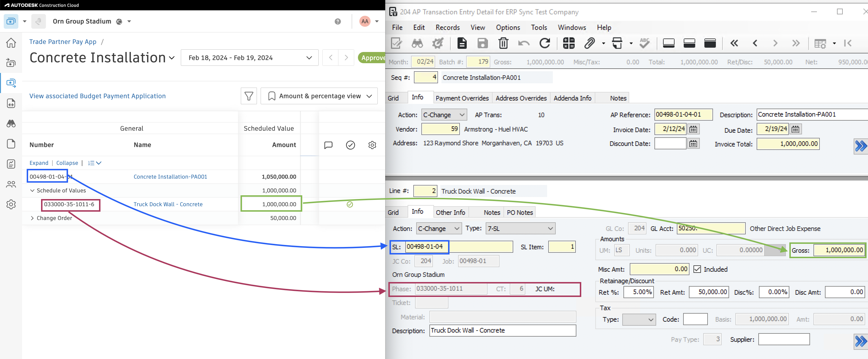Screen dimensions: 868x359
Task: Click the Supplier input field
Action: tap(784, 339)
